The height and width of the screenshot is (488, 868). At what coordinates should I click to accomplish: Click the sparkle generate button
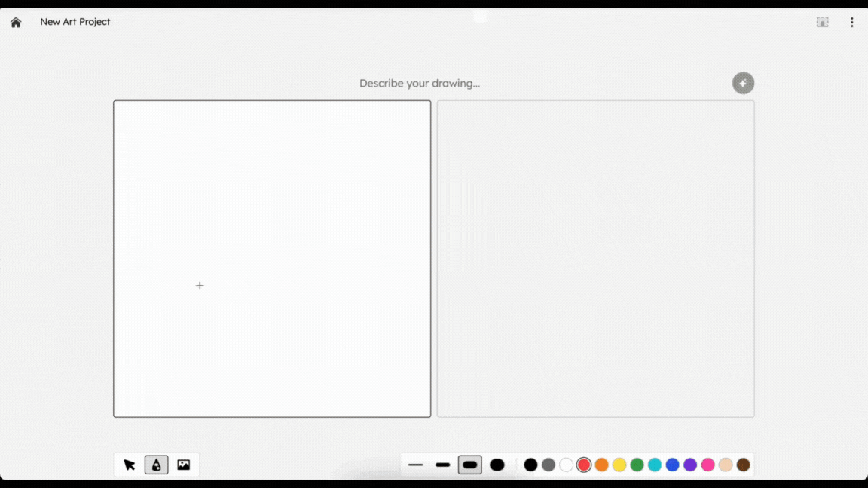(743, 84)
